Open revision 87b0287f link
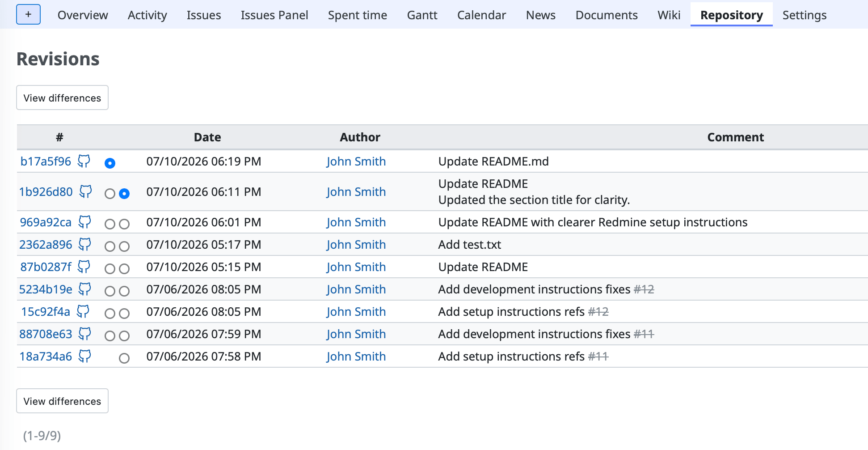 46,267
